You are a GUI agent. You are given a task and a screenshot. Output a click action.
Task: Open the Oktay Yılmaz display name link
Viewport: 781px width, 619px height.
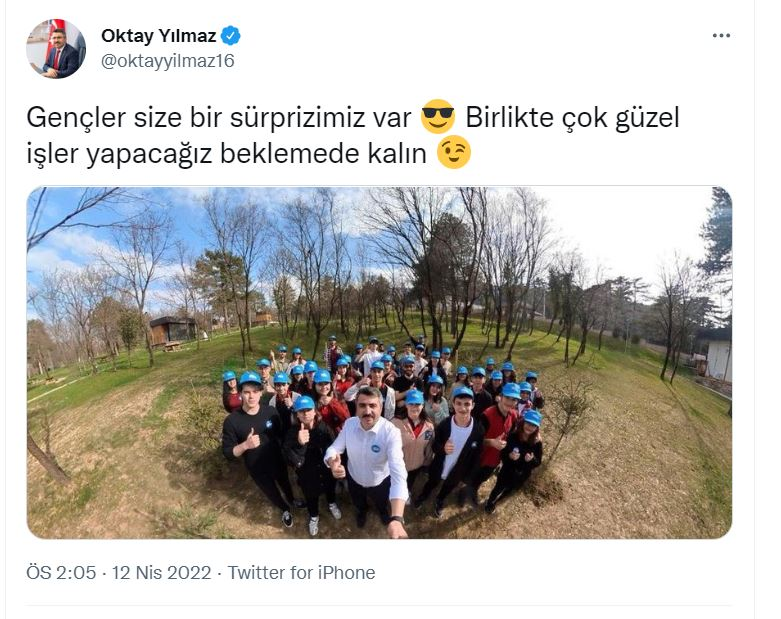(158, 36)
